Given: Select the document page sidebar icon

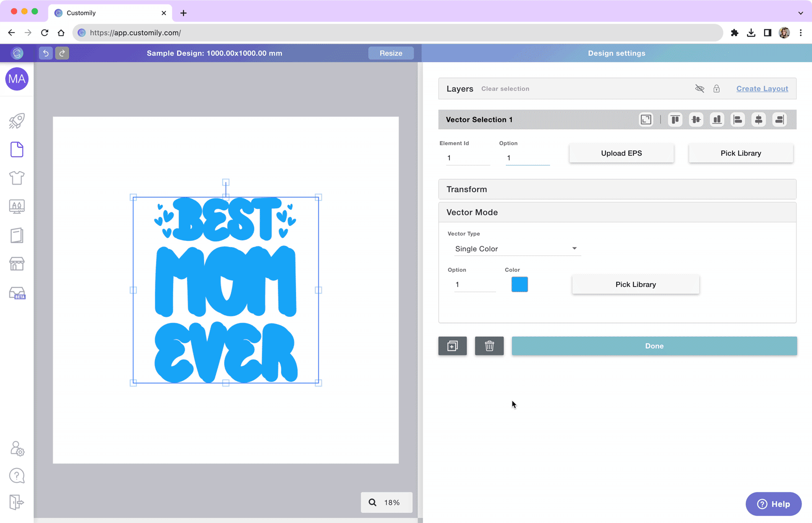Looking at the screenshot, I should tap(17, 149).
